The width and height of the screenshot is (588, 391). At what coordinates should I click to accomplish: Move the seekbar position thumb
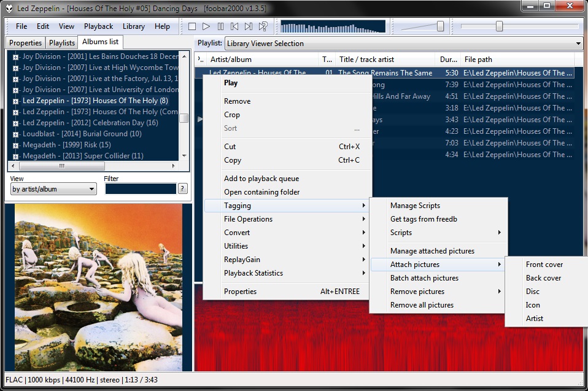click(499, 26)
